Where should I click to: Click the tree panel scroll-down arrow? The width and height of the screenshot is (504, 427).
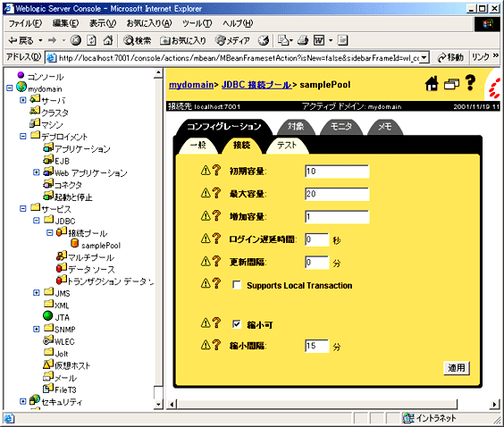pos(158,404)
